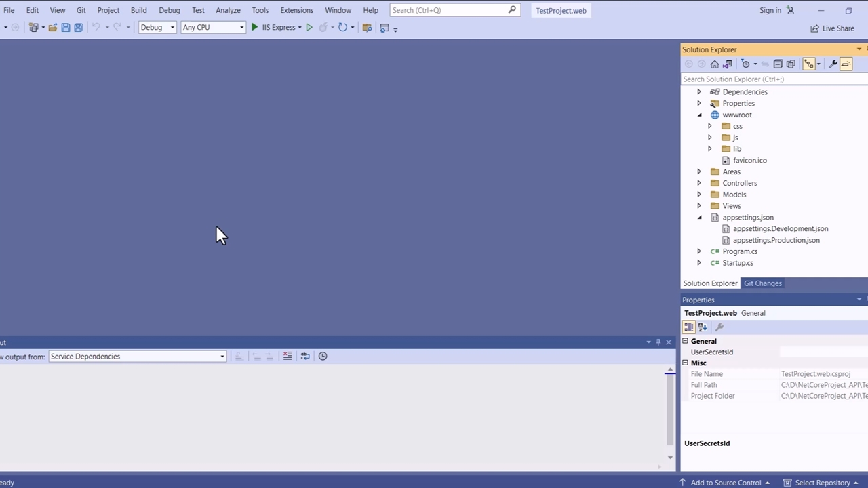The width and height of the screenshot is (868, 488).
Task: Collapse All in Solution Explorer
Action: [x=778, y=64]
